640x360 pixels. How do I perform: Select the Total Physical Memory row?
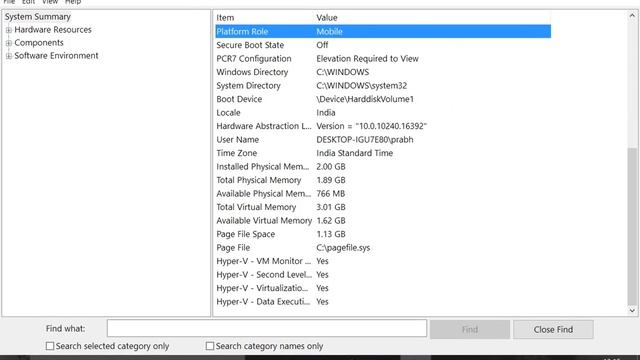tap(383, 180)
